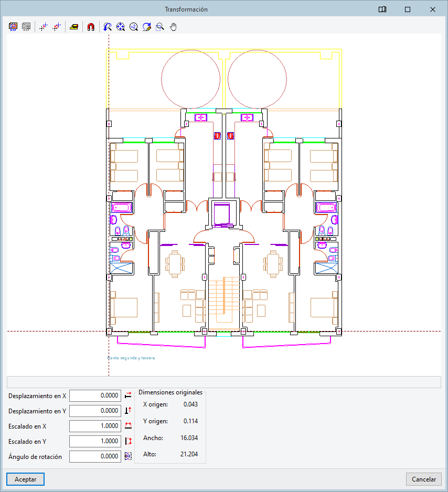This screenshot has width=448, height=492.
Task: Click the Desplazamiento en X field
Action: [95, 395]
